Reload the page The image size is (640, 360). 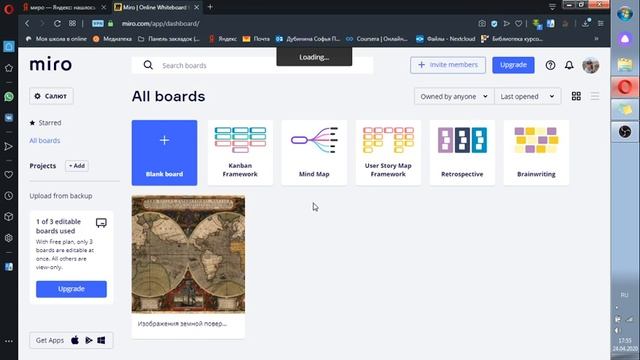tap(57, 24)
